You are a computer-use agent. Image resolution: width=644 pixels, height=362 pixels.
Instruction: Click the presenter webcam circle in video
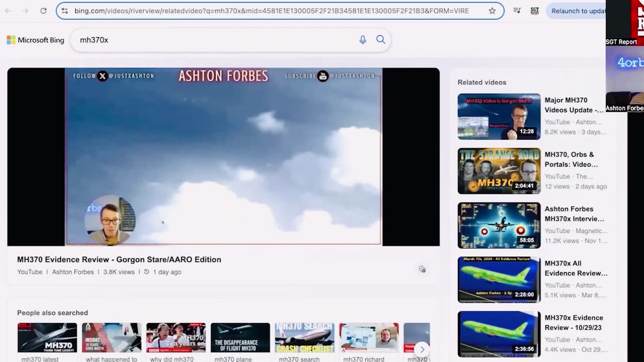pyautogui.click(x=110, y=220)
